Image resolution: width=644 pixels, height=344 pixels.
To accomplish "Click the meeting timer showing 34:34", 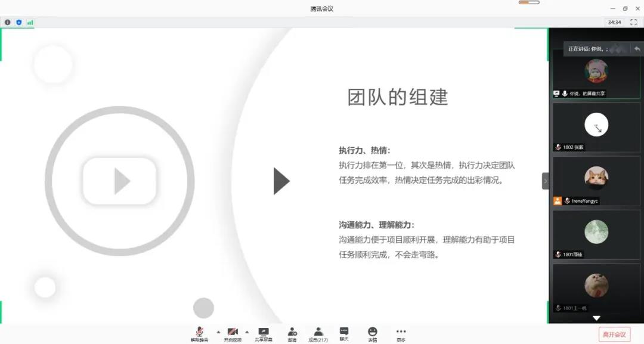I will [x=614, y=22].
